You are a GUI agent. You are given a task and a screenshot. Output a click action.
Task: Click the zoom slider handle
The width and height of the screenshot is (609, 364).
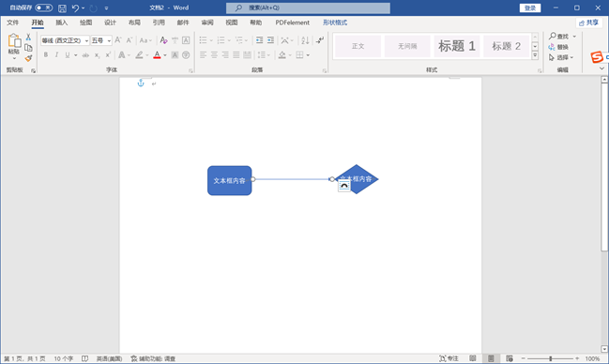click(551, 358)
